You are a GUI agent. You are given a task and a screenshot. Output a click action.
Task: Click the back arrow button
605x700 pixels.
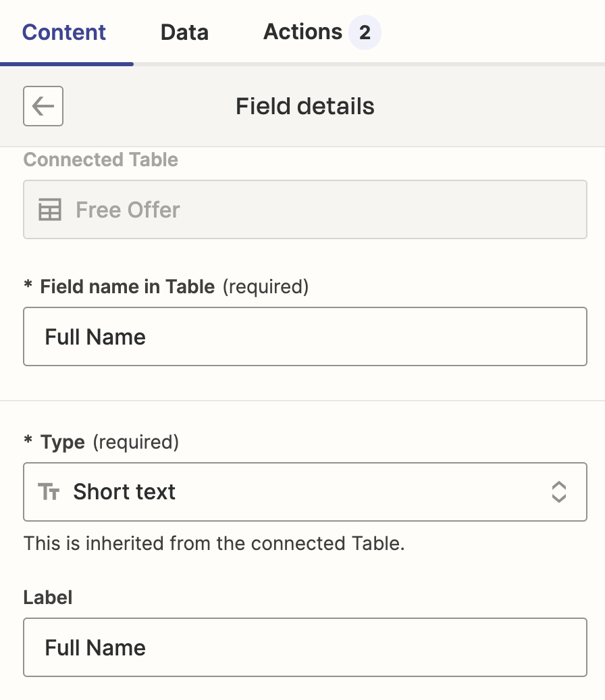(x=43, y=106)
